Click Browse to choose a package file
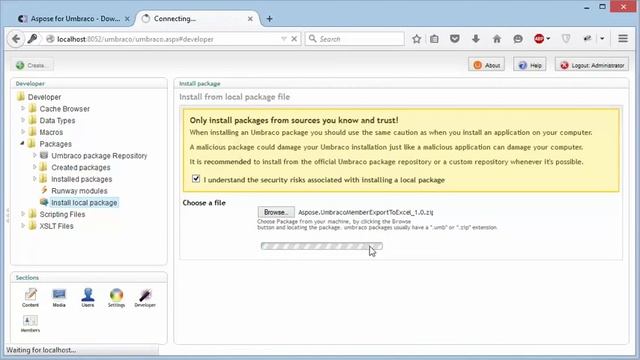Screen dimensions: 640x360 276,212
